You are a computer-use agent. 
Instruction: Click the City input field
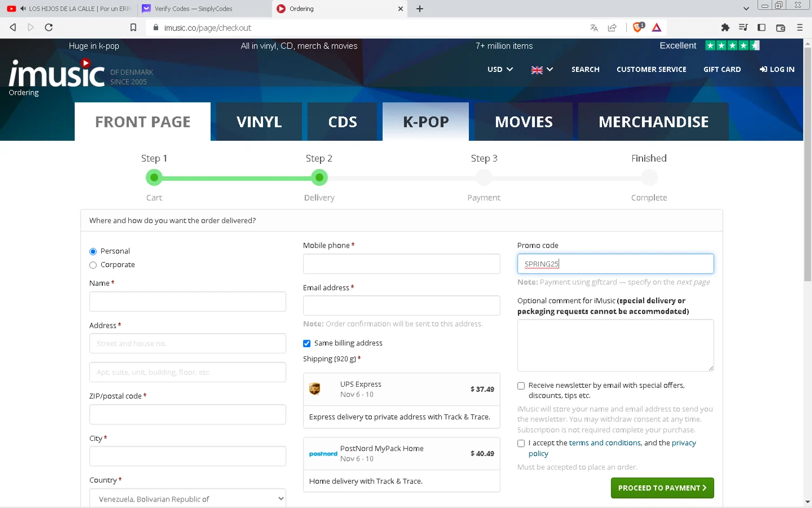187,456
